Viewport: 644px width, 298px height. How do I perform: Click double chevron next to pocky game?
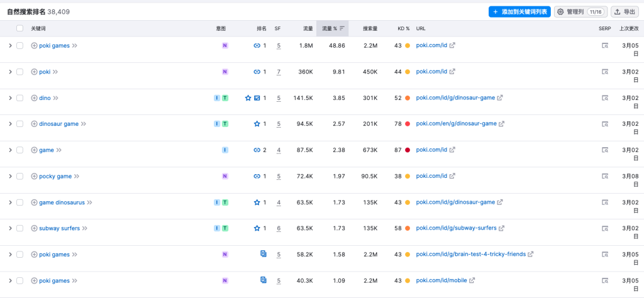76,177
